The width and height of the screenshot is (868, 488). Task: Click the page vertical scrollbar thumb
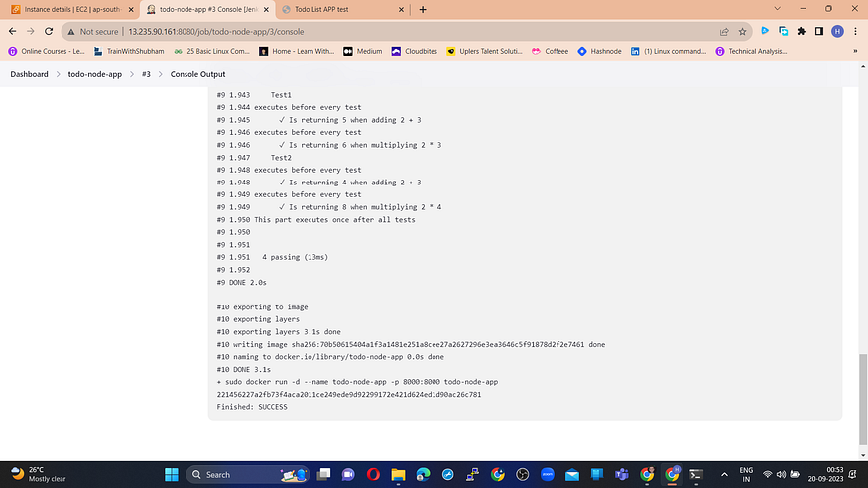(x=863, y=399)
